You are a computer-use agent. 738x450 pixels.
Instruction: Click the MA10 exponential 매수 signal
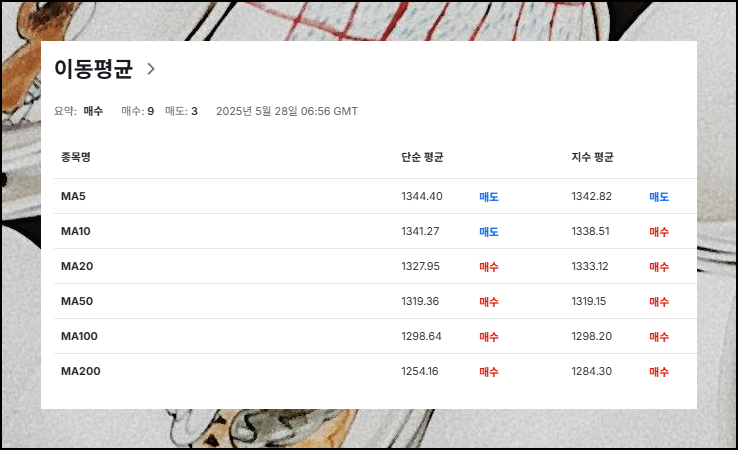pos(659,232)
